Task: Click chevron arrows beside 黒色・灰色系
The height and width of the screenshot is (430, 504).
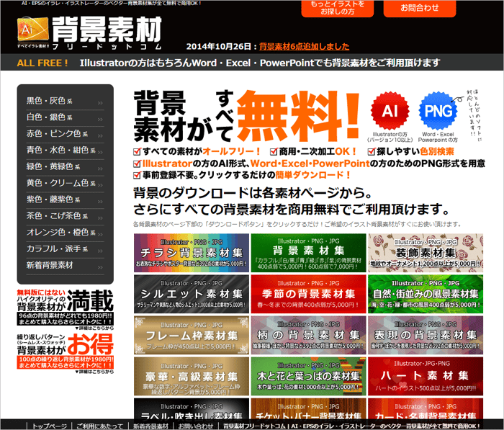Action: [x=100, y=103]
